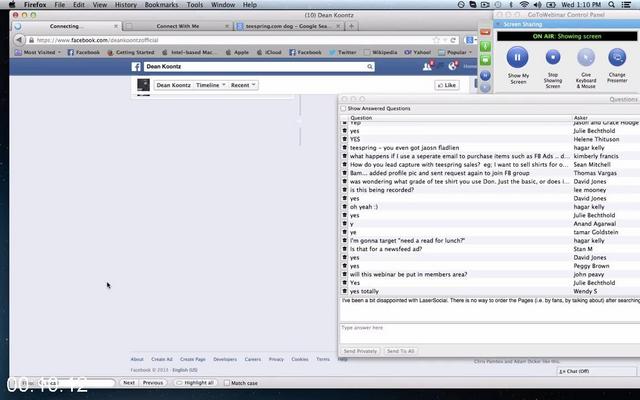
Task: Click the Send To All button
Action: (400, 351)
